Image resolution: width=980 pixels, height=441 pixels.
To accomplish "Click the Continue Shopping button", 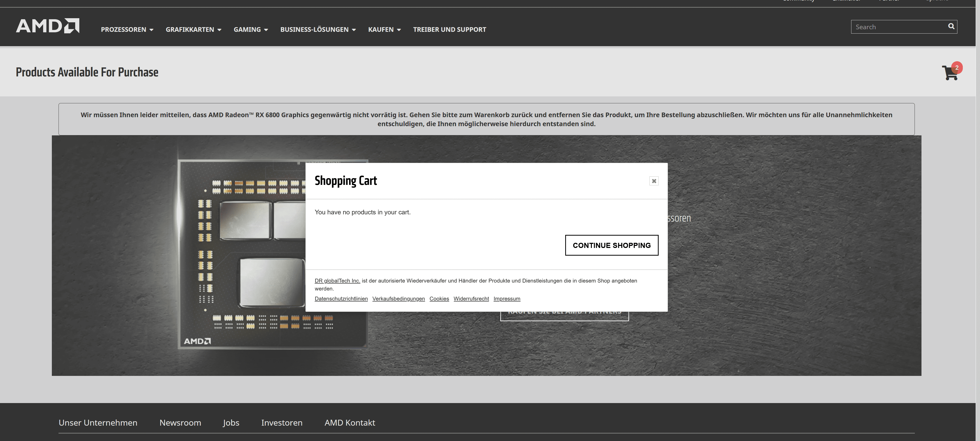I will click(x=611, y=245).
